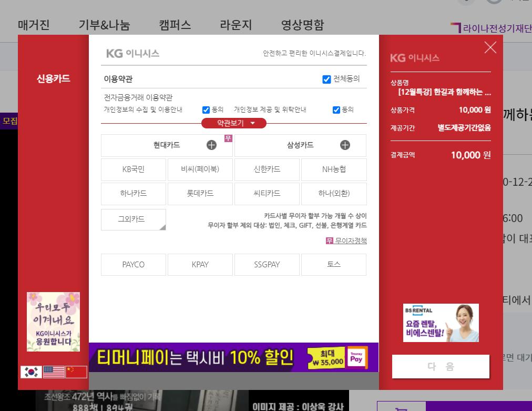The image size is (532, 411).
Task: Click the 무 badge next to 현대카드
Action: pos(228,138)
